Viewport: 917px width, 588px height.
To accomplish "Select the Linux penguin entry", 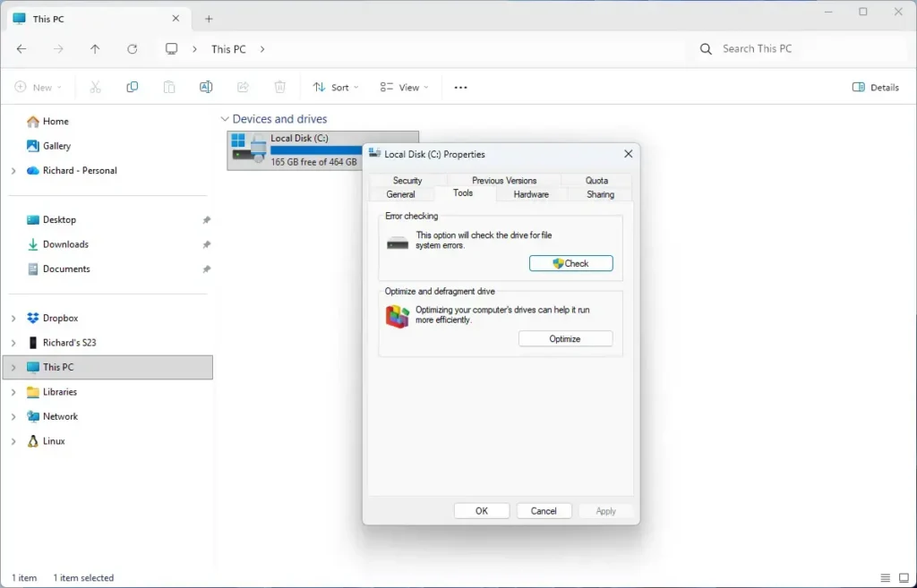I will tap(46, 441).
